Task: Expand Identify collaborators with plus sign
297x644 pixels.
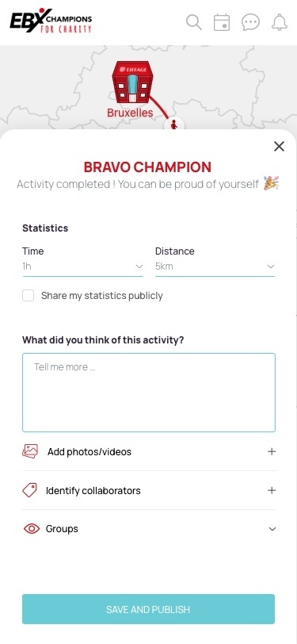Action: (272, 490)
